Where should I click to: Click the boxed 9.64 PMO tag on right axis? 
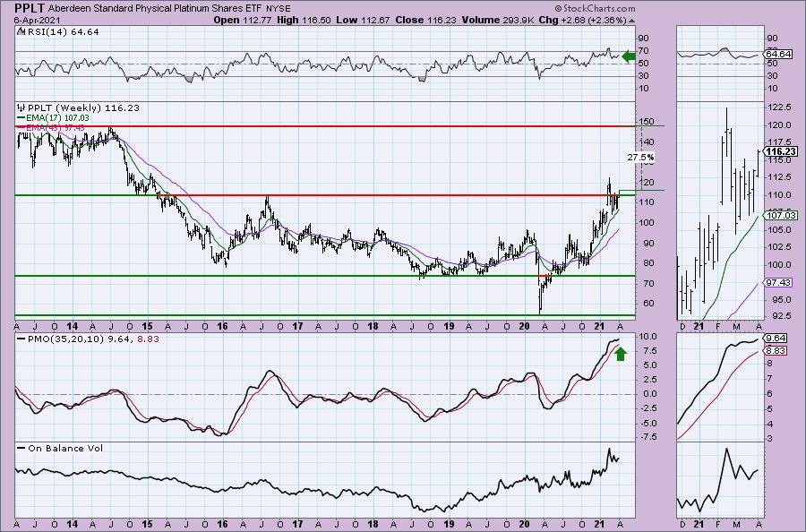tap(776, 339)
